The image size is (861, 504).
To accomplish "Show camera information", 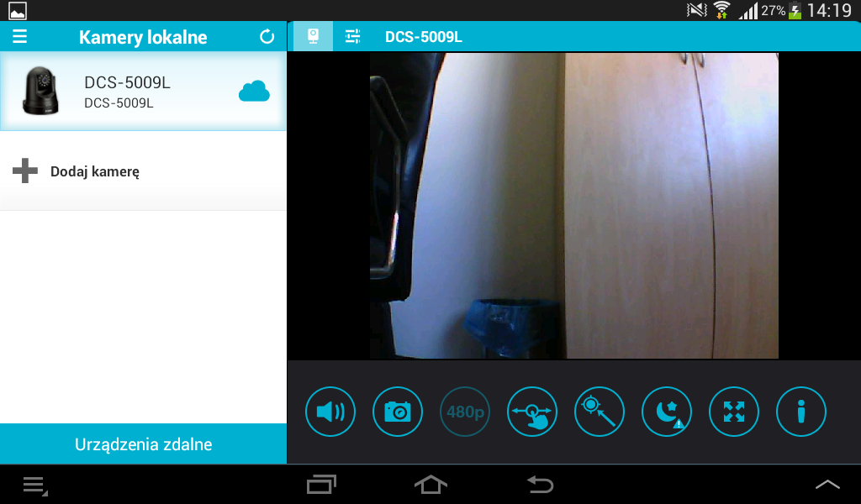I will click(x=801, y=412).
